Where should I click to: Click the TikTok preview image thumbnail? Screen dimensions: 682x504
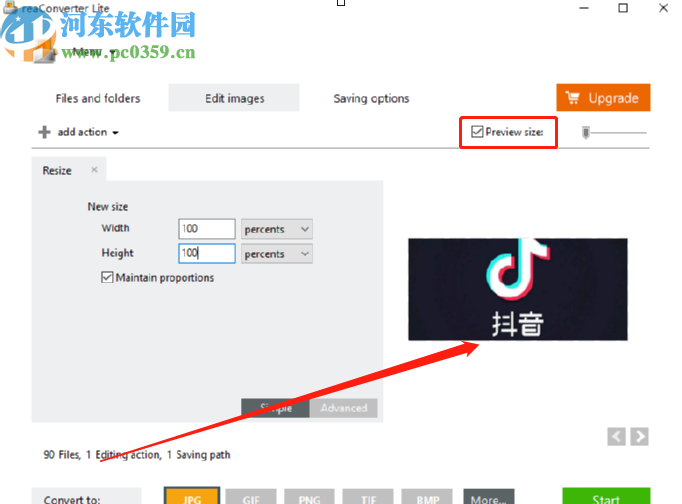click(518, 289)
